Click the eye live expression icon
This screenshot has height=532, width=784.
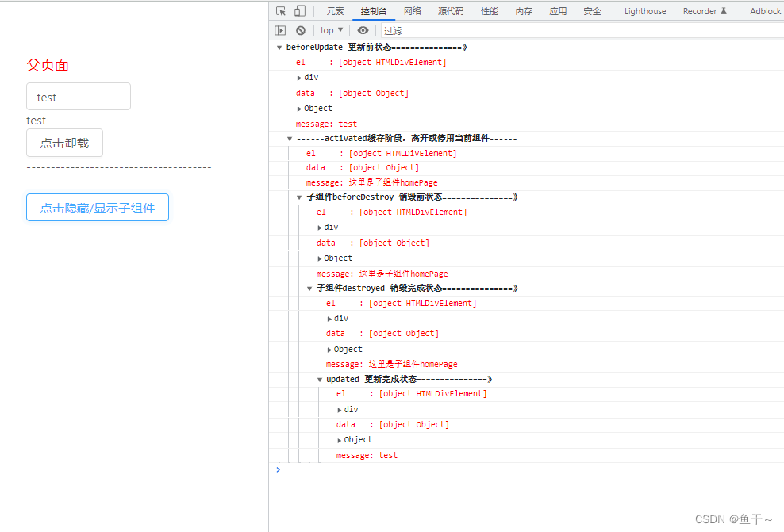(x=363, y=30)
